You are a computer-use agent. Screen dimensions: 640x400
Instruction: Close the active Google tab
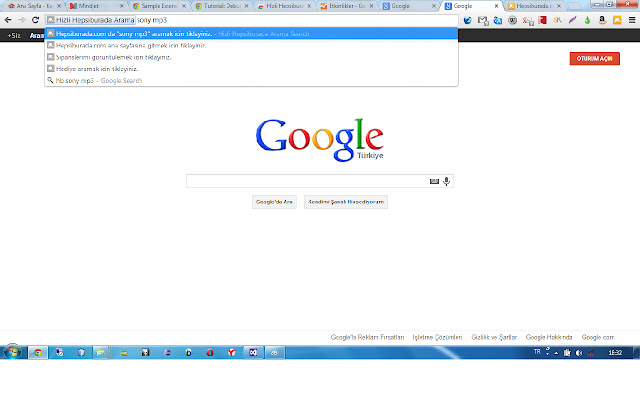click(496, 6)
